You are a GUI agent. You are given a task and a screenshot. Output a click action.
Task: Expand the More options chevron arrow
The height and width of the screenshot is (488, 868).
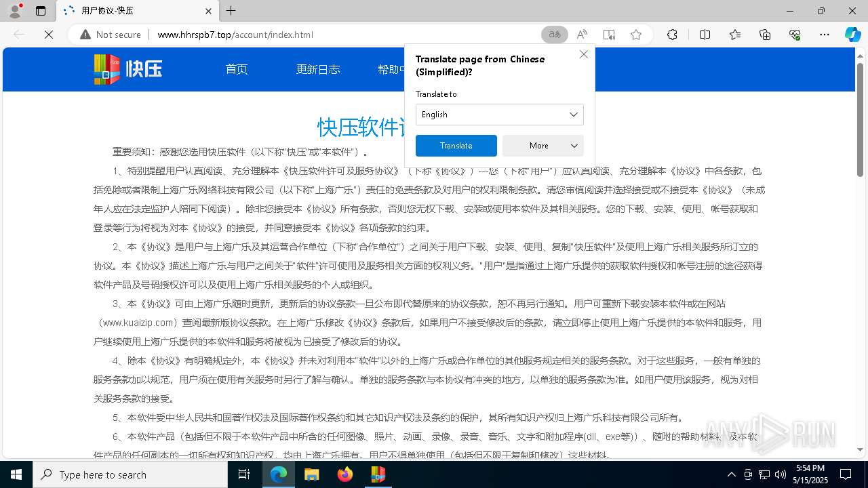point(574,146)
